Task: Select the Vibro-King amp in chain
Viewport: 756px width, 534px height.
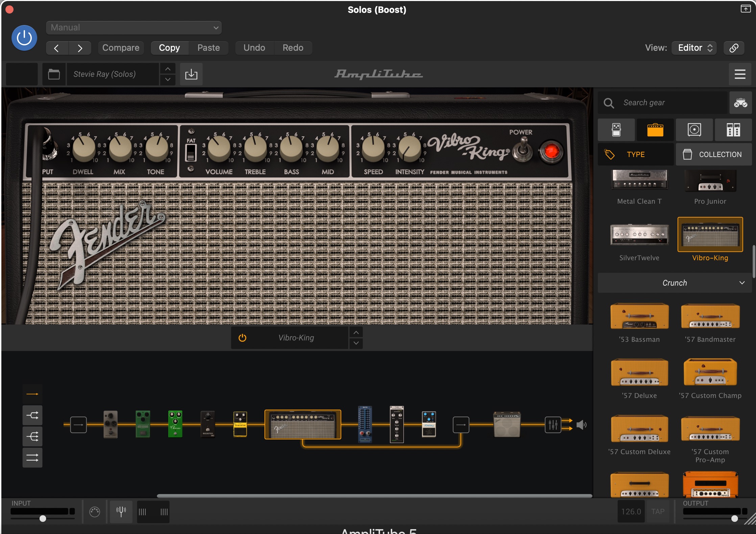Action: [x=303, y=424]
